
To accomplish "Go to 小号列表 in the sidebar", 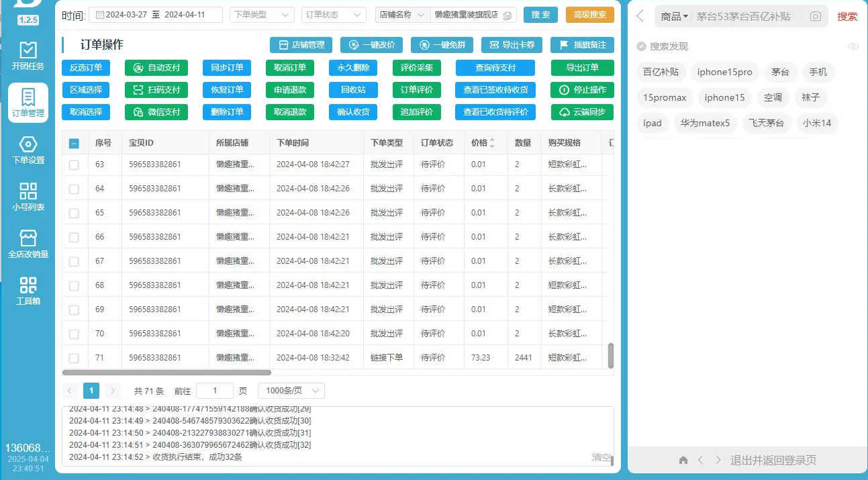I will pyautogui.click(x=28, y=197).
